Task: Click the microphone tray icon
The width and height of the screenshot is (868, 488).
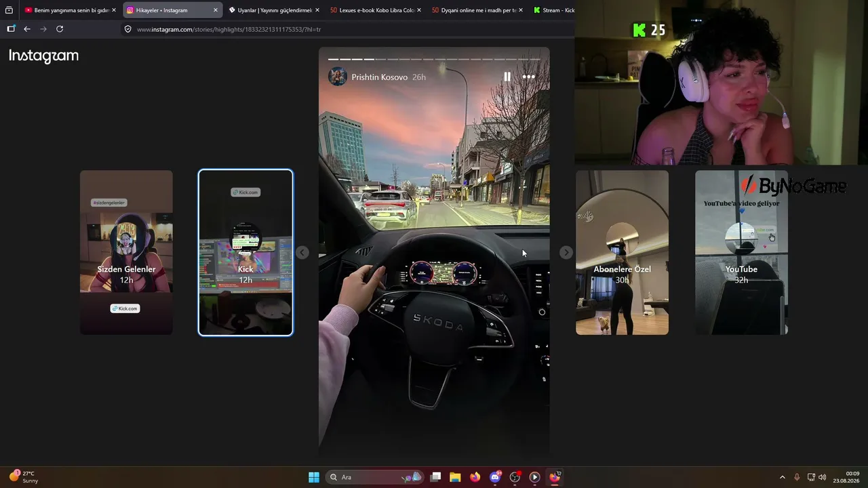Action: tap(797, 477)
